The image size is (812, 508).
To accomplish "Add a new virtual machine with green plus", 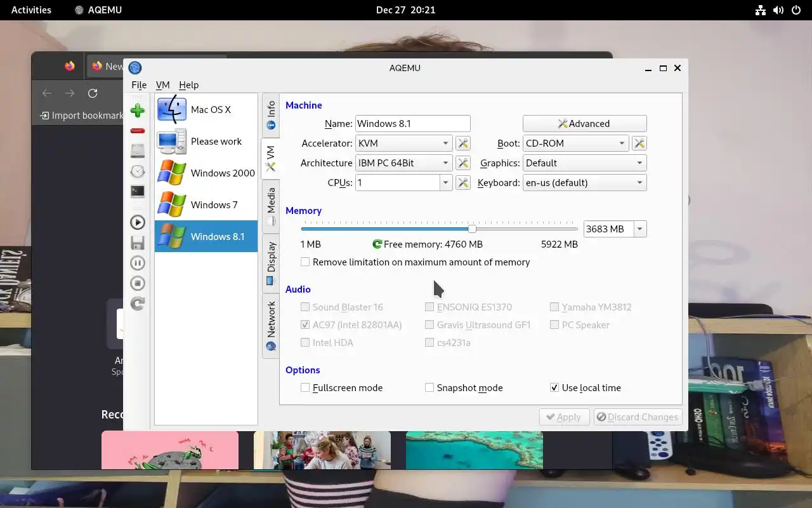I will (x=138, y=110).
